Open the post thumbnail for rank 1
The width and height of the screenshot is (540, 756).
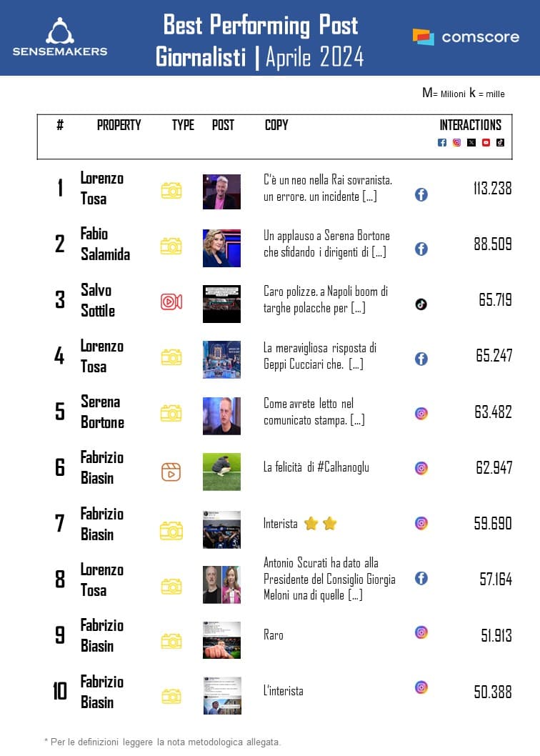pyautogui.click(x=221, y=192)
